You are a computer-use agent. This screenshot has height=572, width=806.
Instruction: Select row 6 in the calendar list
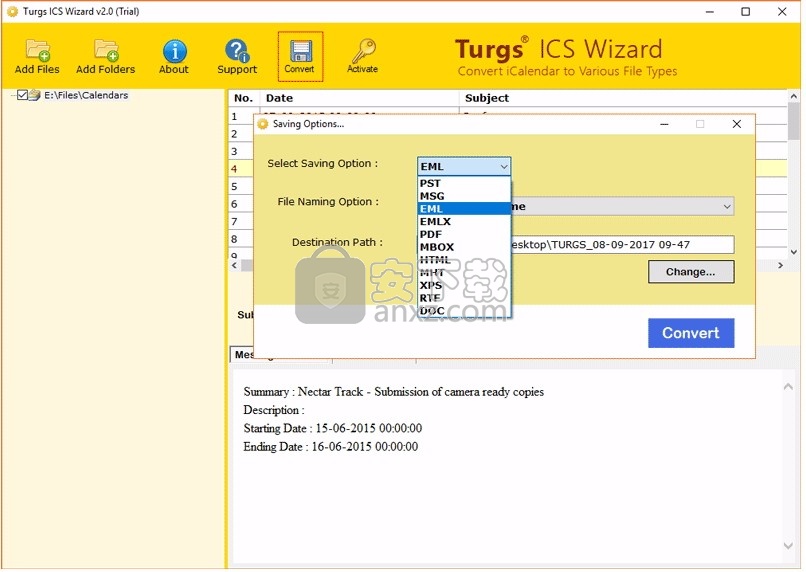(x=241, y=204)
